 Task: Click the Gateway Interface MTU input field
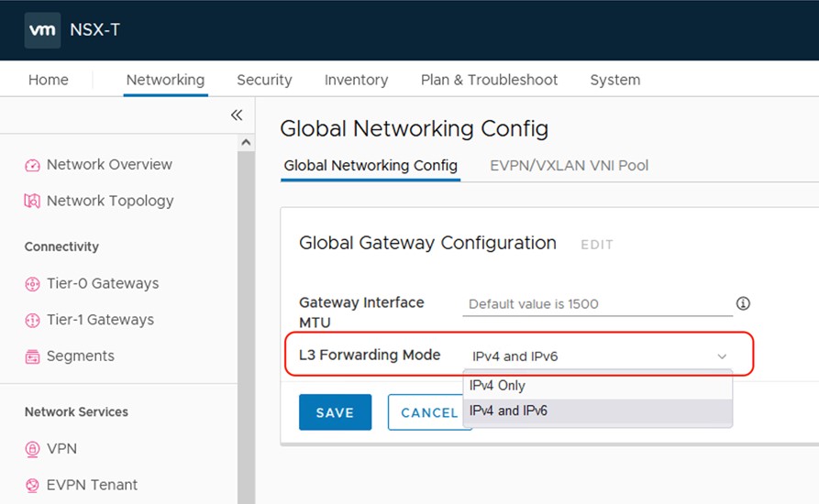[596, 304]
